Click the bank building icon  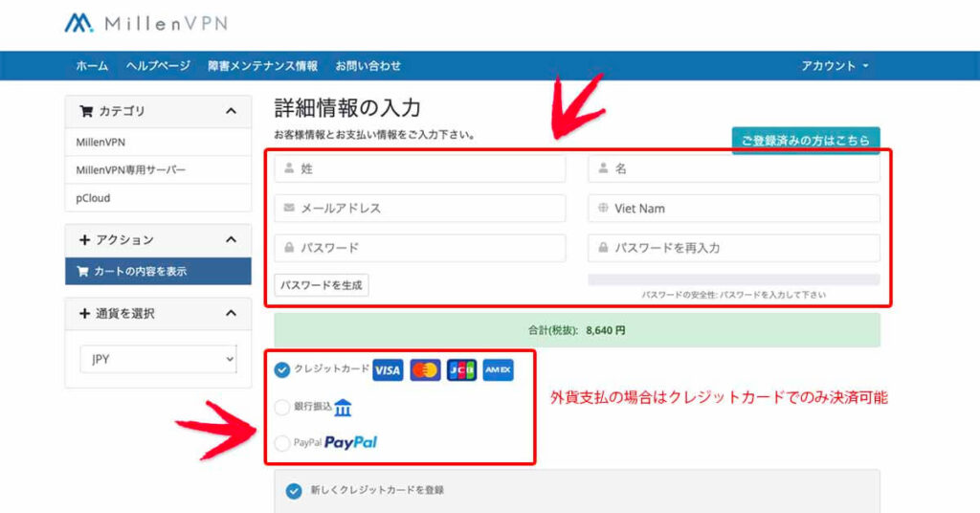pos(343,408)
